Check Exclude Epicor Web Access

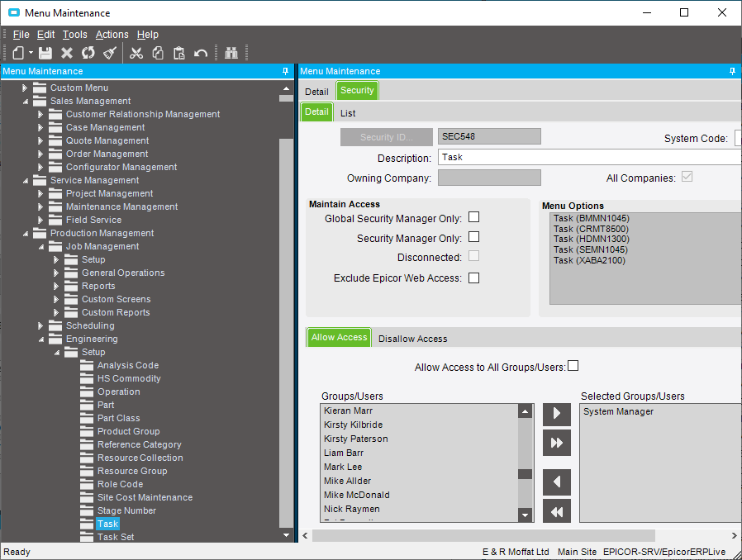click(x=473, y=278)
